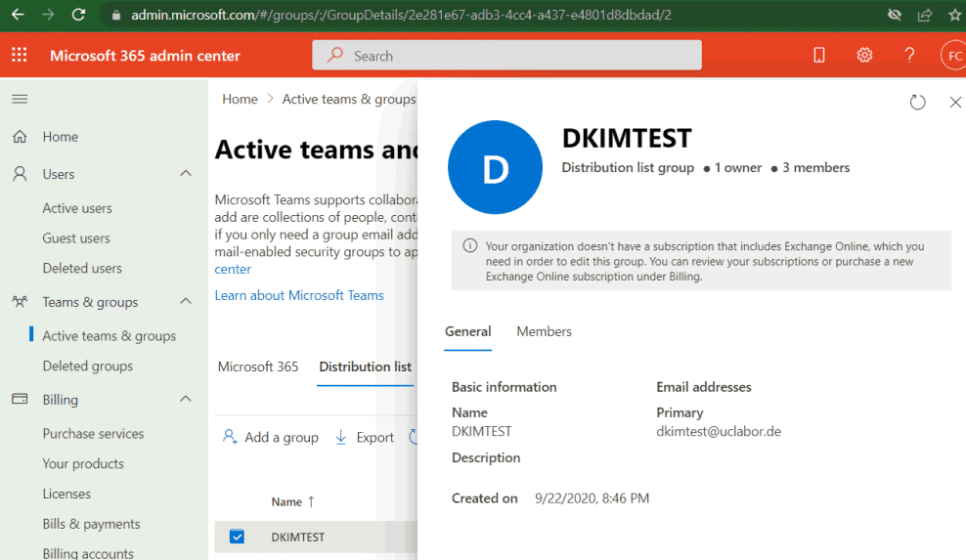This screenshot has height=560, width=966.
Task: Click the created date 9/22/2020, 8:46 PM
Action: pos(593,497)
